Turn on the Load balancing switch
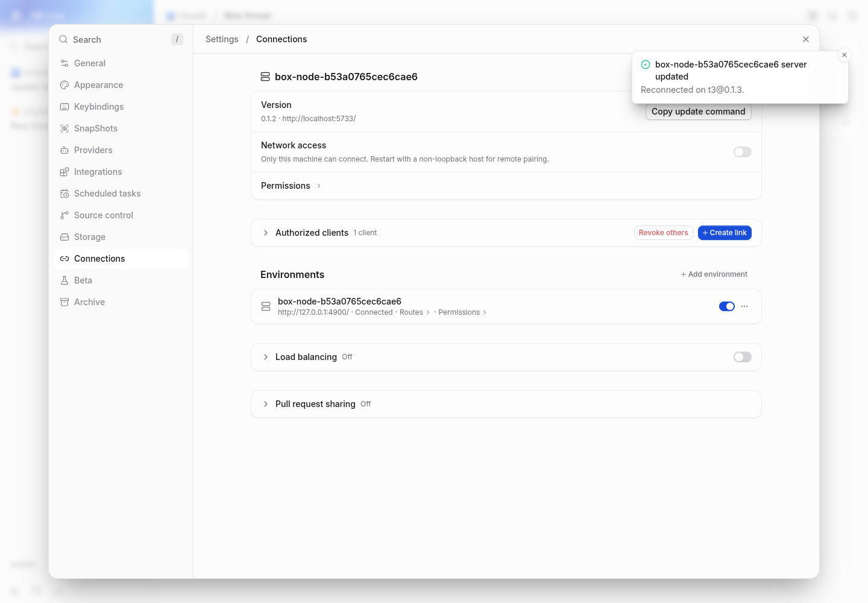This screenshot has height=603, width=868. pos(743,357)
